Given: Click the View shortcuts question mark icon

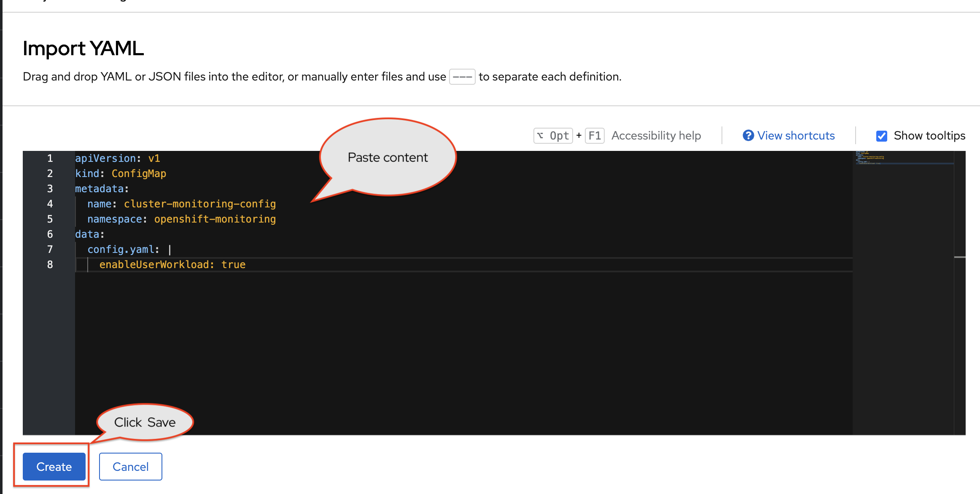Looking at the screenshot, I should (x=748, y=135).
